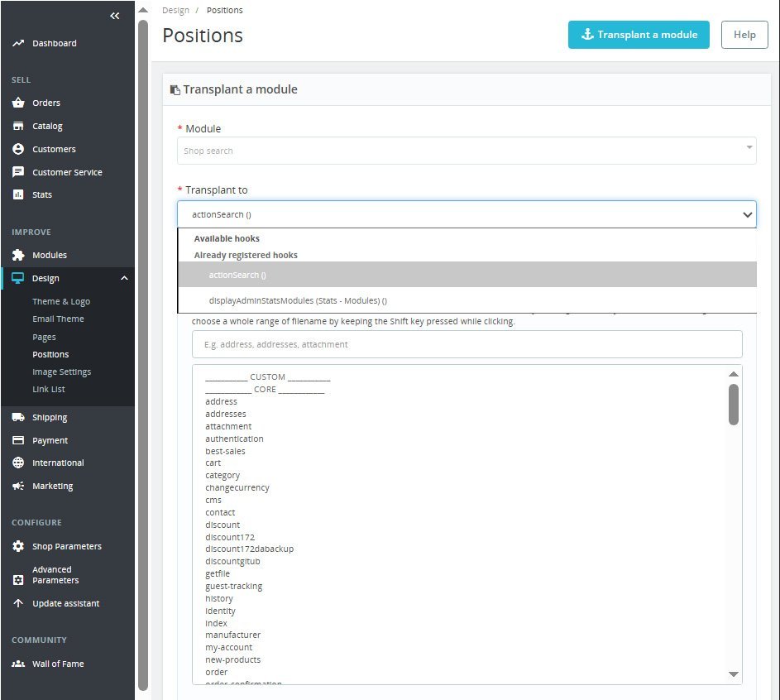The width and height of the screenshot is (780, 700).
Task: Click the Customers person icon
Action: click(18, 149)
